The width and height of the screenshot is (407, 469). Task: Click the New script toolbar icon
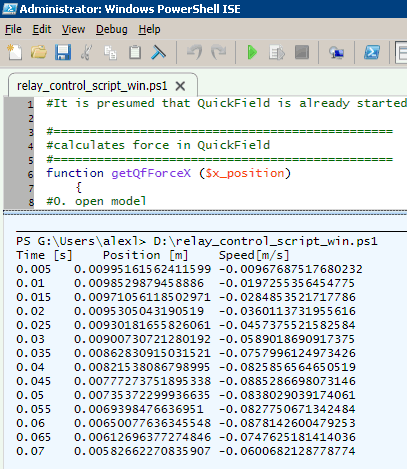[15, 52]
